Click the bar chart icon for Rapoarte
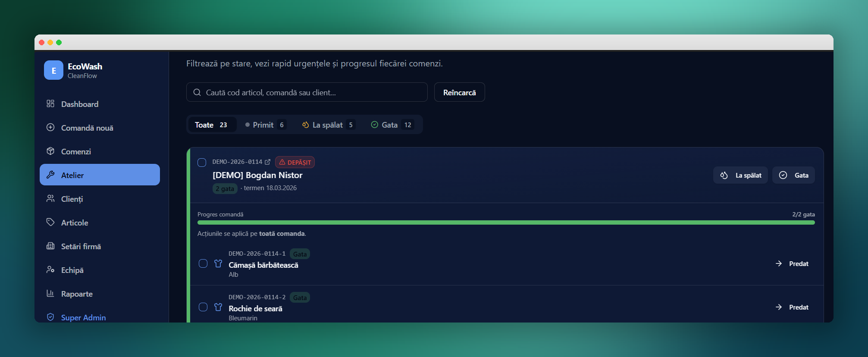868x357 pixels. point(50,293)
